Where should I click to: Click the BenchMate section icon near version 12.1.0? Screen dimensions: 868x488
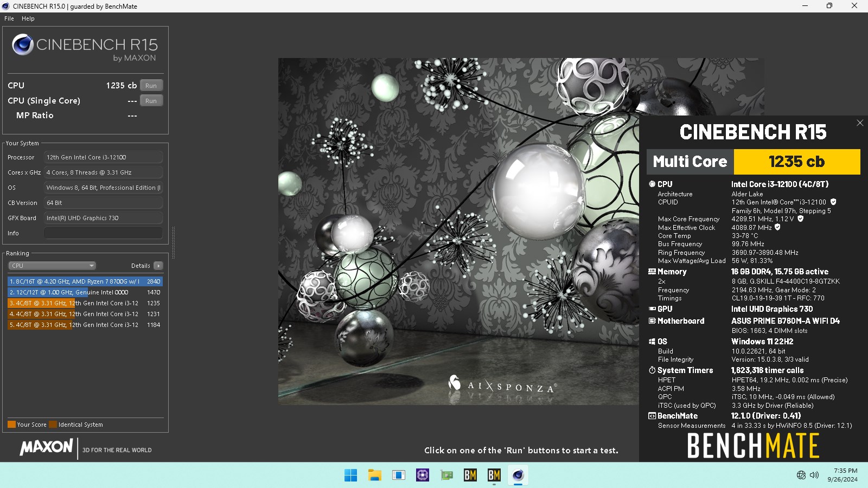click(x=652, y=416)
